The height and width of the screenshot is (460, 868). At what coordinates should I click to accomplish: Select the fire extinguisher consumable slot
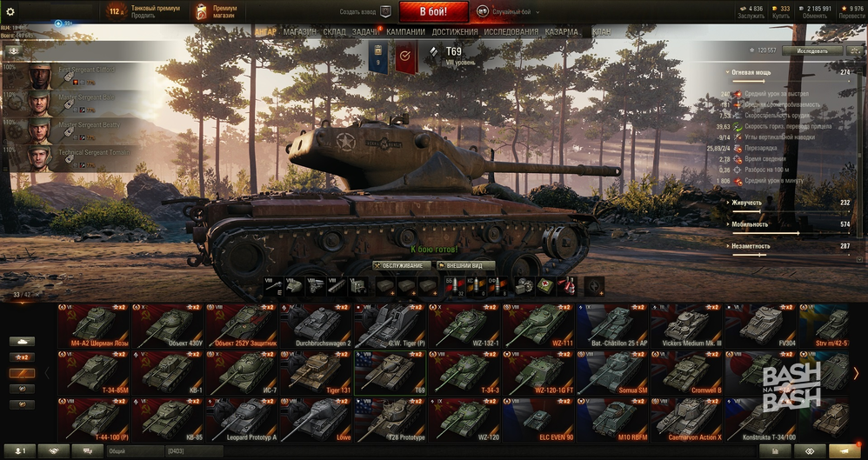tap(566, 286)
